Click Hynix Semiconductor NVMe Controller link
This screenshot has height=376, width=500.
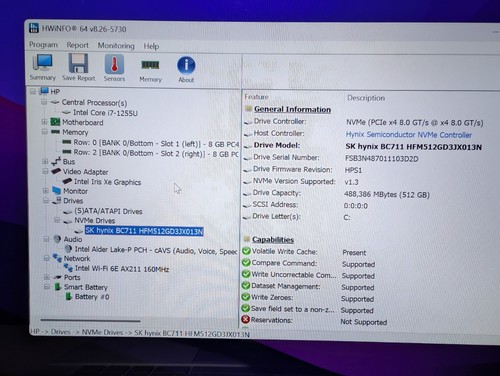coord(409,135)
